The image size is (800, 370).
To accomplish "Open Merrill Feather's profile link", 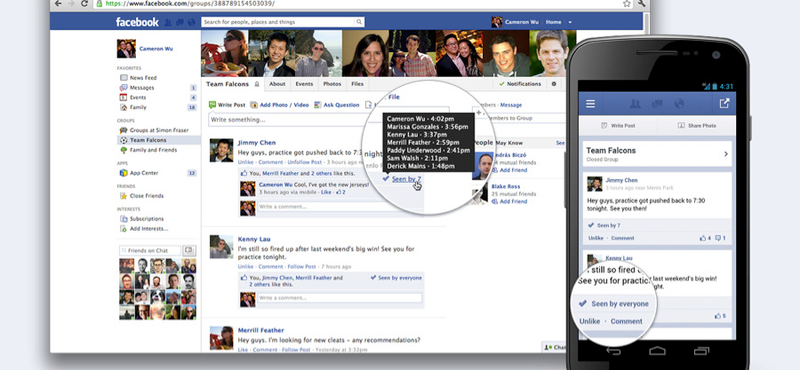I will point(261,330).
